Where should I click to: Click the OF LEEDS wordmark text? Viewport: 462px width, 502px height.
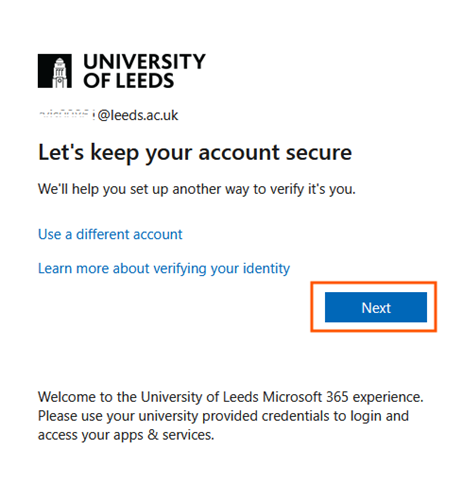click(129, 80)
